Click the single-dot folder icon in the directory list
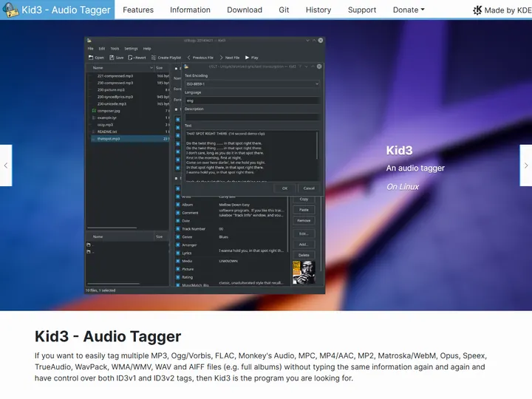This screenshot has height=399, width=532. [x=89, y=245]
